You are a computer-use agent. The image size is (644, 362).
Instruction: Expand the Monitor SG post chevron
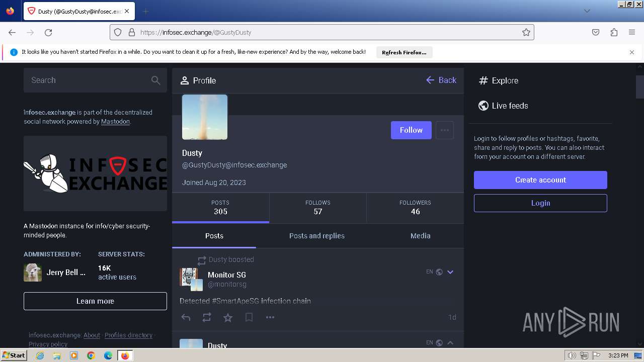[x=450, y=272]
